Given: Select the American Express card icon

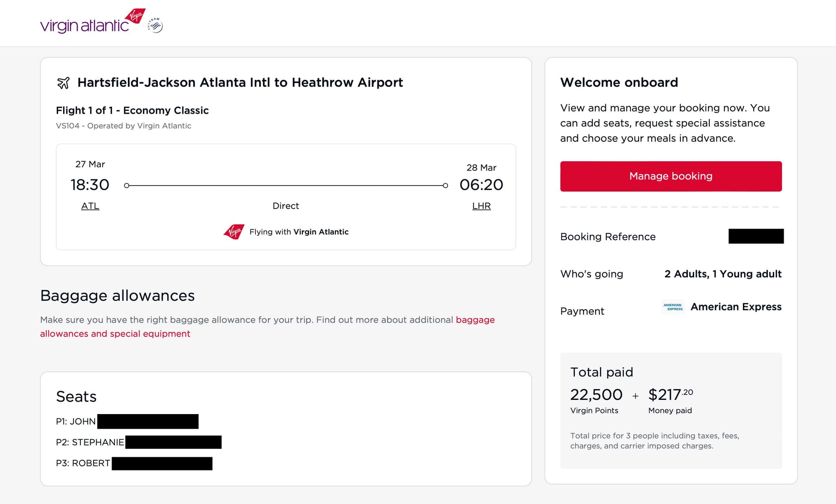Looking at the screenshot, I should pos(673,307).
